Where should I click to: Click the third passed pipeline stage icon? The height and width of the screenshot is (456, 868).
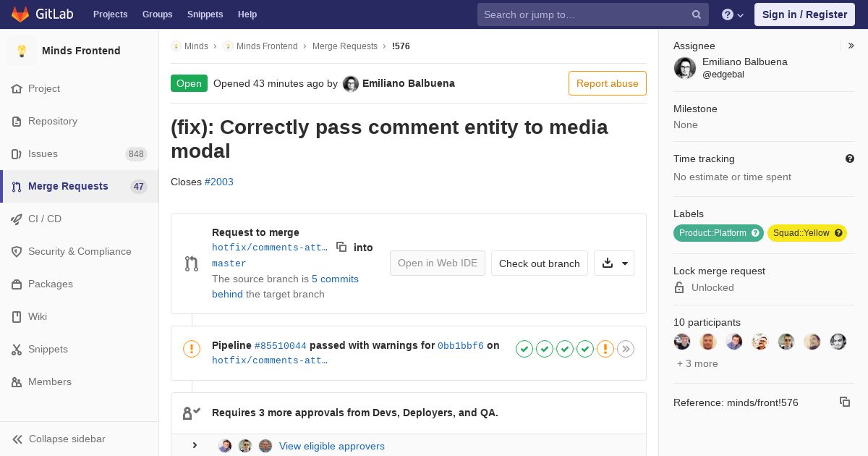pyautogui.click(x=565, y=350)
